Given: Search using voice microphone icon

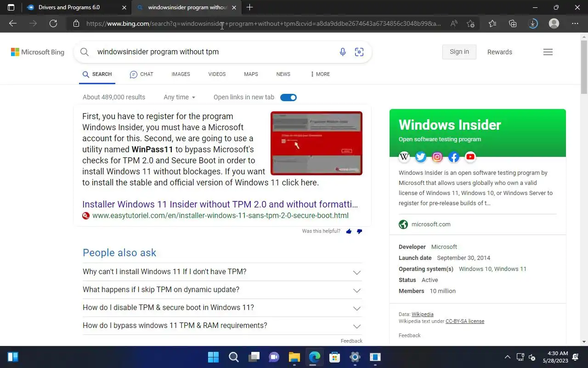Looking at the screenshot, I should pos(343,52).
